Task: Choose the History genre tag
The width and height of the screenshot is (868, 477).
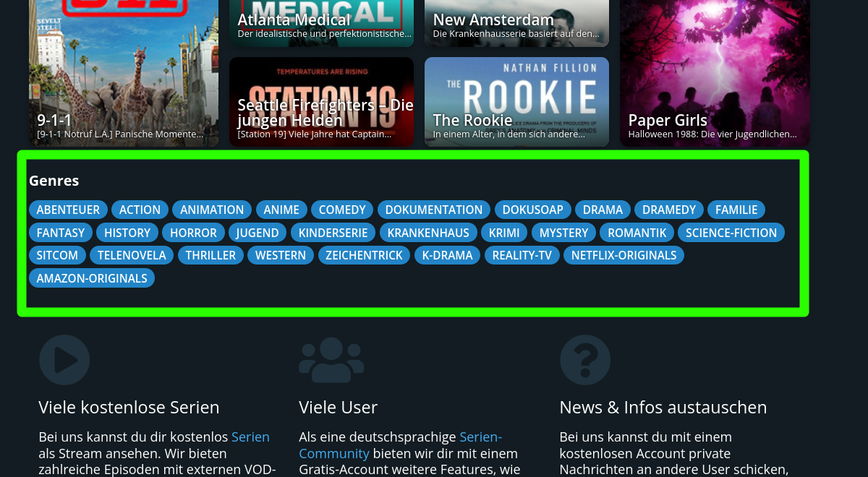Action: [x=127, y=233]
